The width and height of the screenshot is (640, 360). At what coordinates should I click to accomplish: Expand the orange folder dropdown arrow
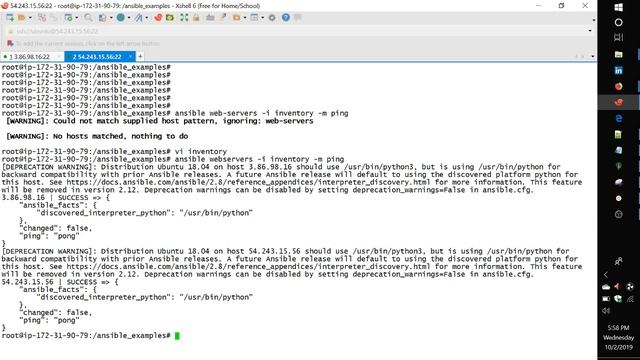click(244, 18)
